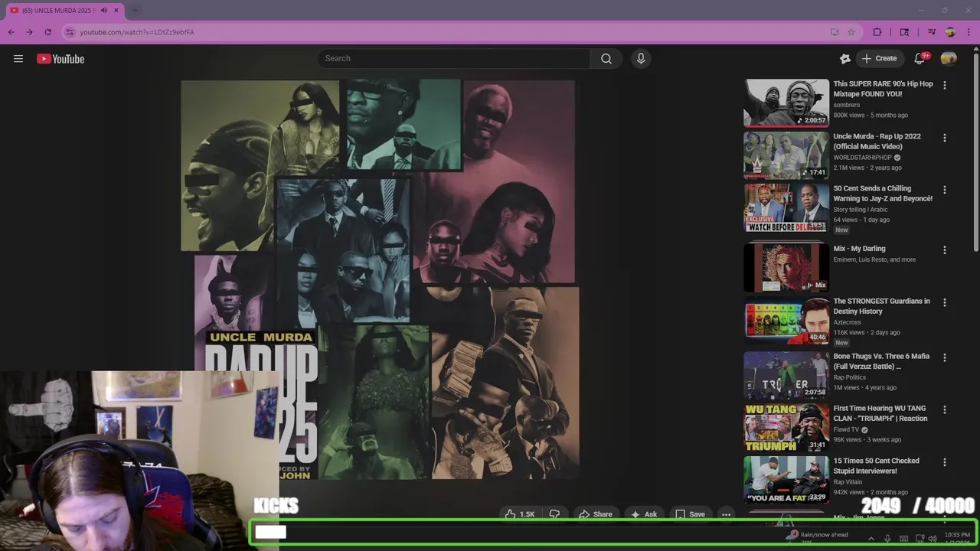The height and width of the screenshot is (551, 980).
Task: Open options for Mix - My Darling
Action: click(x=945, y=250)
